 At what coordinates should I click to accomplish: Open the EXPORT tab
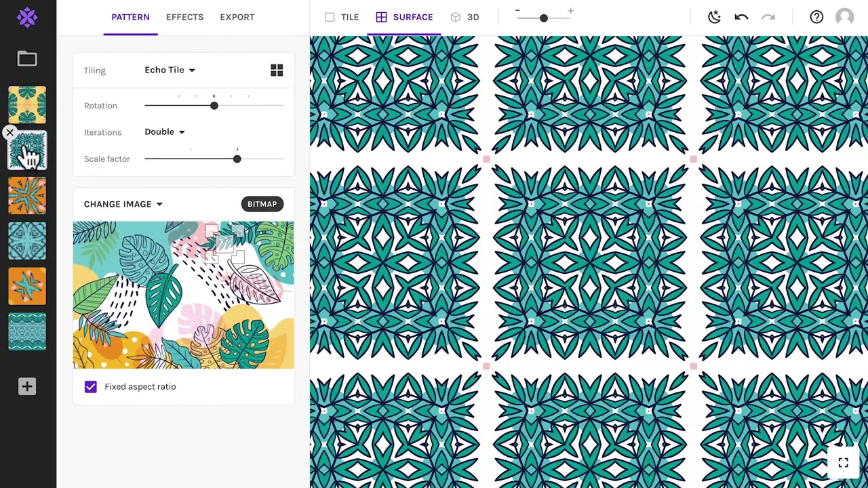[x=237, y=17]
